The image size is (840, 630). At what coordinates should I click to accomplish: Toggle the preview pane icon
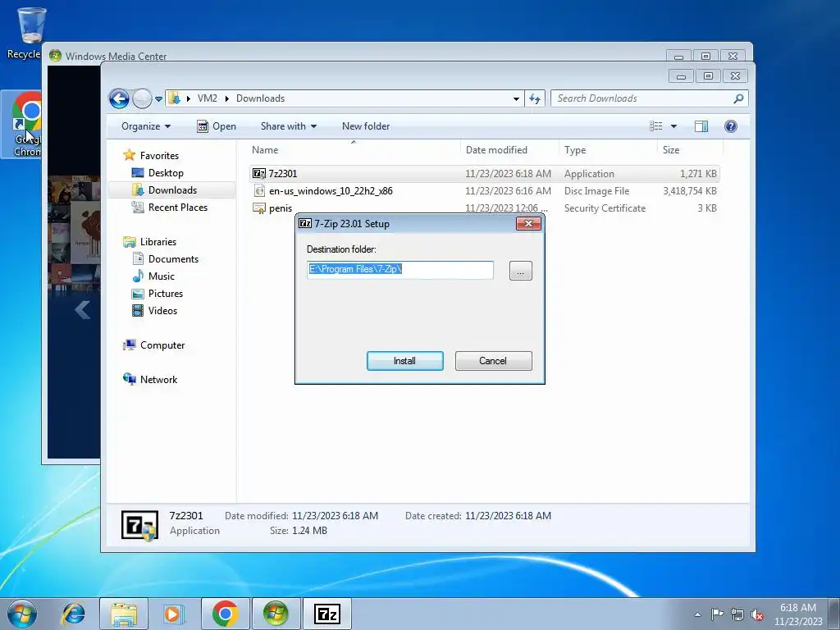coord(701,126)
